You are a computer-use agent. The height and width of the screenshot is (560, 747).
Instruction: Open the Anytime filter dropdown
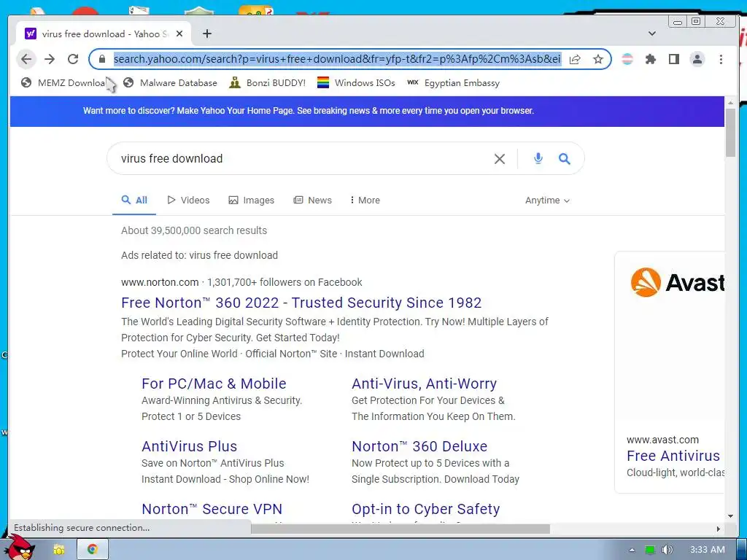tap(547, 201)
